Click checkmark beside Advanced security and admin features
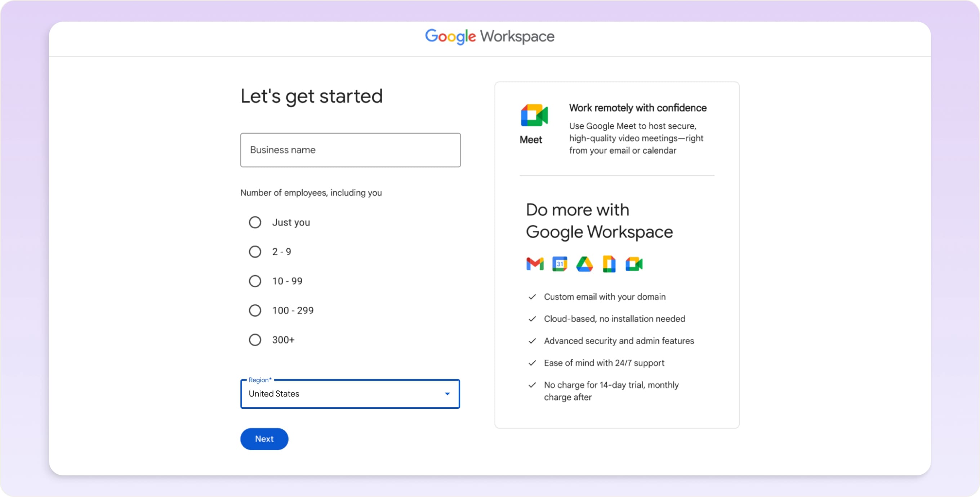Screen dimensions: 980x497 tap(532, 341)
